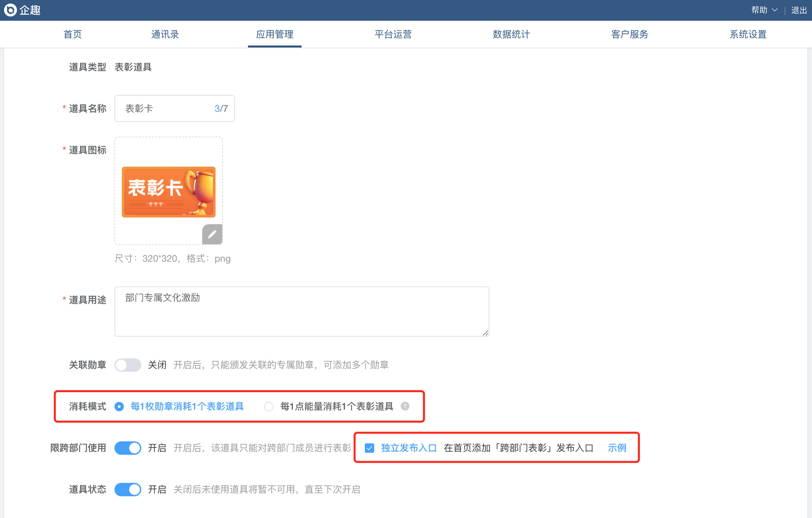The width and height of the screenshot is (812, 518).
Task: Open the 数据统计 tab
Action: [511, 34]
